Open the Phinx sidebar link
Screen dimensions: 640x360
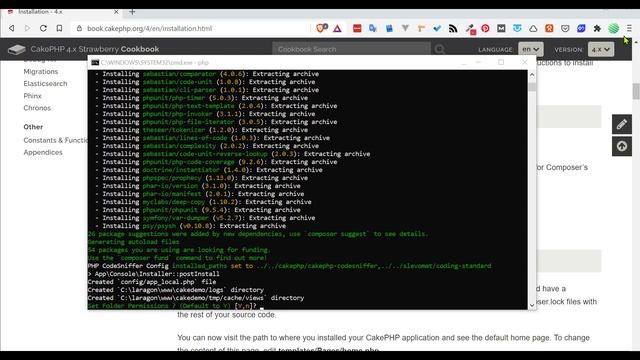tap(32, 96)
